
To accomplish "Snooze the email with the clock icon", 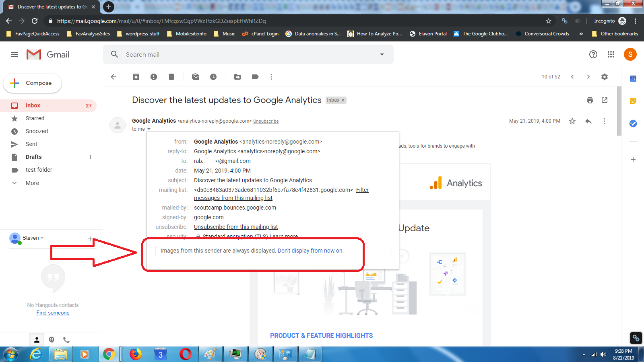I will click(x=213, y=77).
